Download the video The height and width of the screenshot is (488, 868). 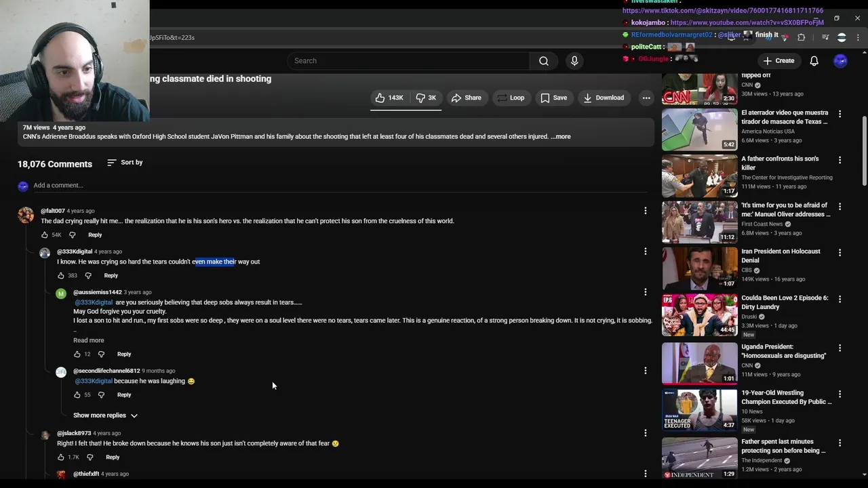pos(604,98)
